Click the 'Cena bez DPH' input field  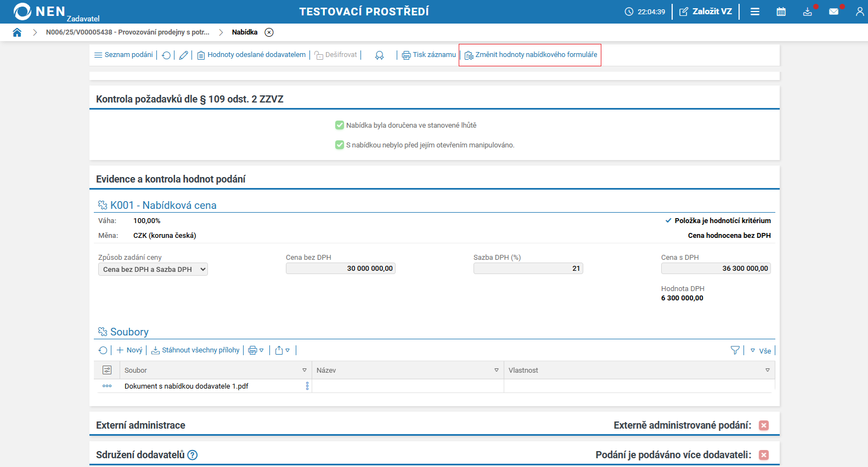[340, 269]
